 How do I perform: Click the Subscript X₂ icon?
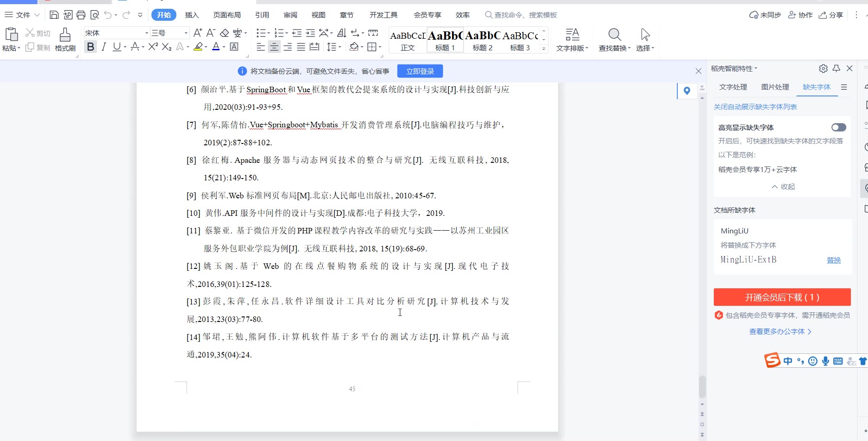pos(167,47)
